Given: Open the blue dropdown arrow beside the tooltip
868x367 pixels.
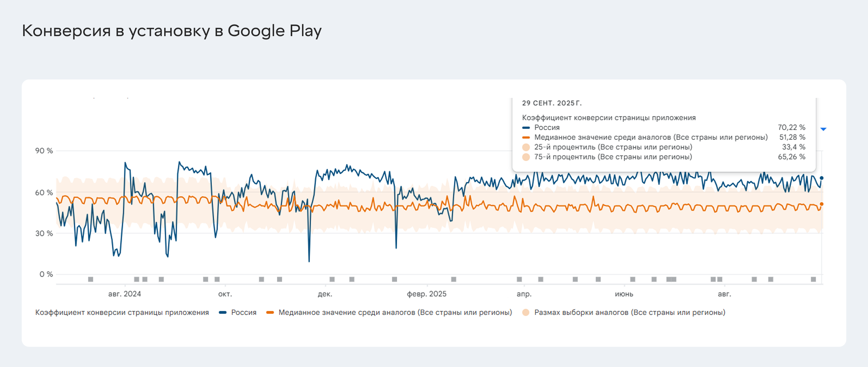Looking at the screenshot, I should [824, 129].
